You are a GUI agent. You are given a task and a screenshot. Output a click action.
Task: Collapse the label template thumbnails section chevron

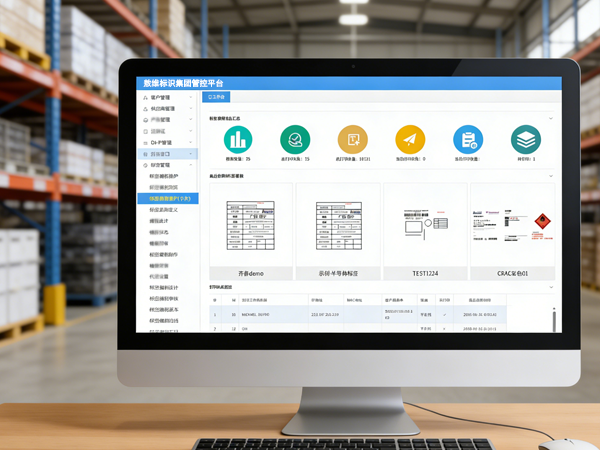pyautogui.click(x=551, y=176)
